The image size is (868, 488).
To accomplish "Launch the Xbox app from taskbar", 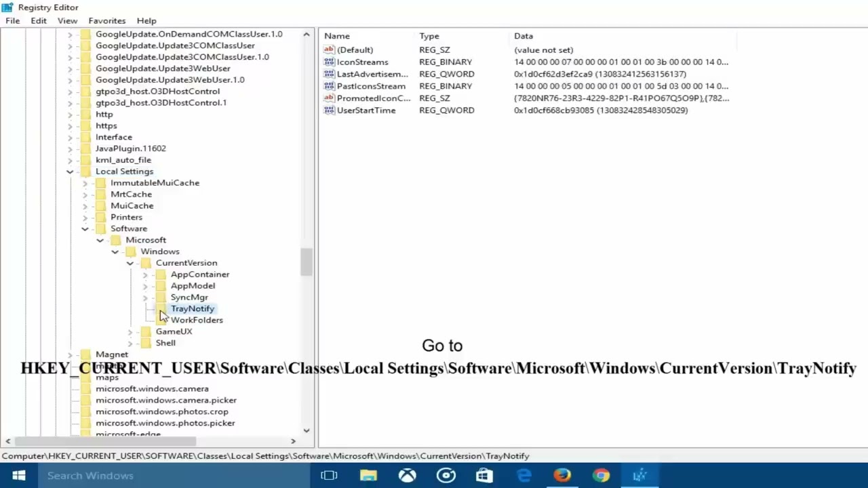I will pos(407,476).
